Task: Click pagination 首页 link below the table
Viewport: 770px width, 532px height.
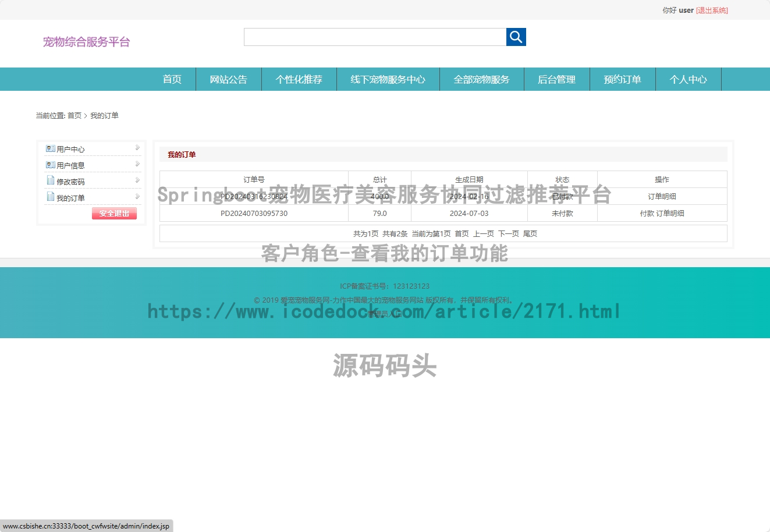Action: [x=462, y=234]
